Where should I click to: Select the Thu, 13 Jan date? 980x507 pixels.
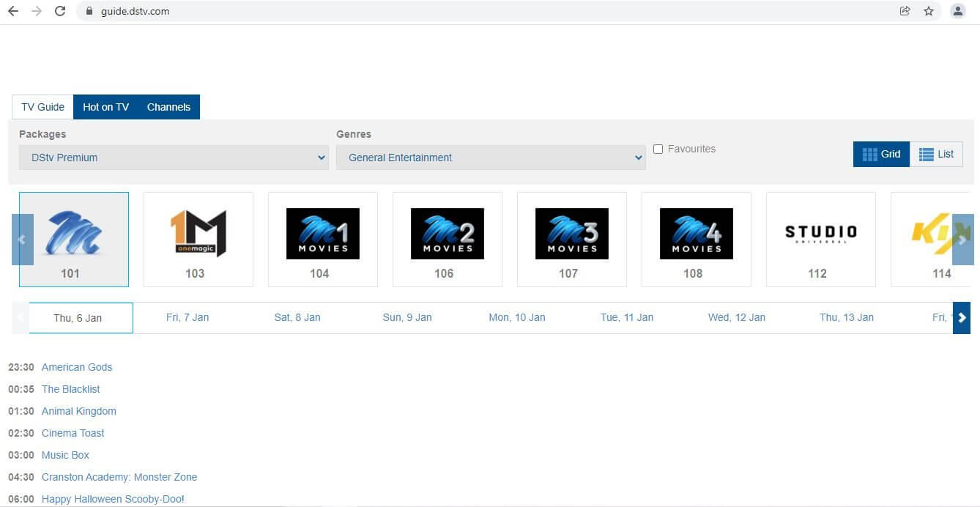pos(847,317)
